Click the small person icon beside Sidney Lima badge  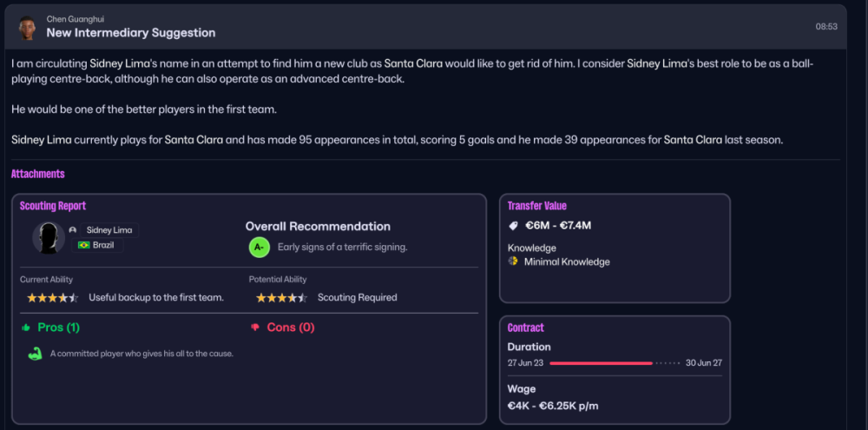pos(73,230)
